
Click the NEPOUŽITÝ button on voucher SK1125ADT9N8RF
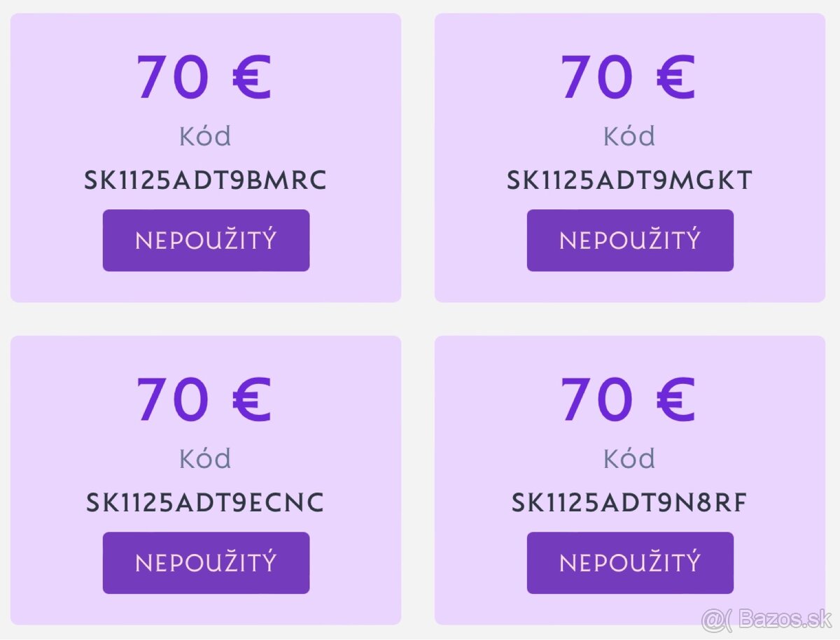(629, 562)
